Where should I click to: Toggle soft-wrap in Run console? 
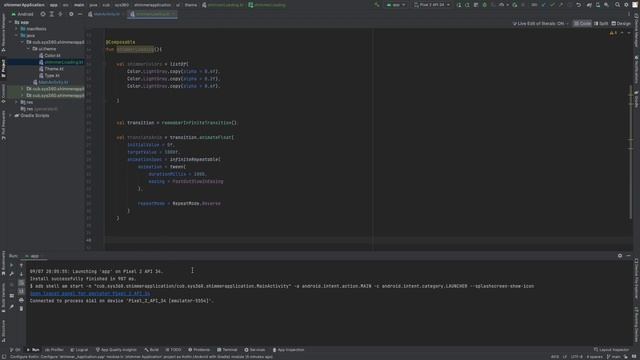pyautogui.click(x=21, y=282)
